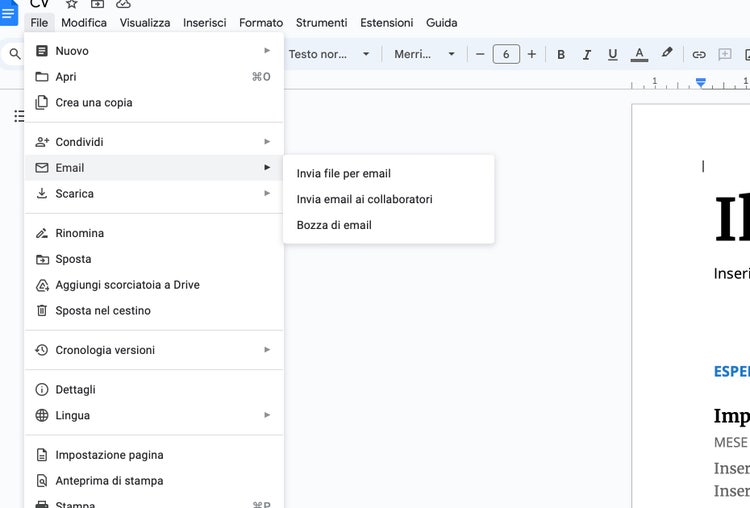Choose Invia file per email

pos(344,173)
